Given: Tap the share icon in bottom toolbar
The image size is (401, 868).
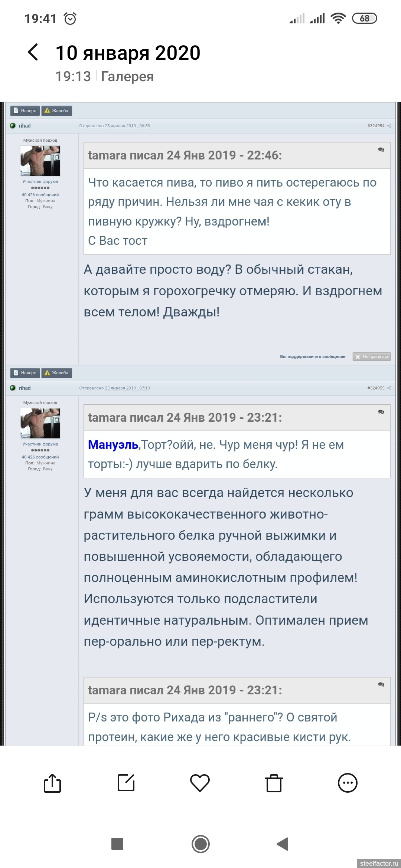Looking at the screenshot, I should pos(52,783).
